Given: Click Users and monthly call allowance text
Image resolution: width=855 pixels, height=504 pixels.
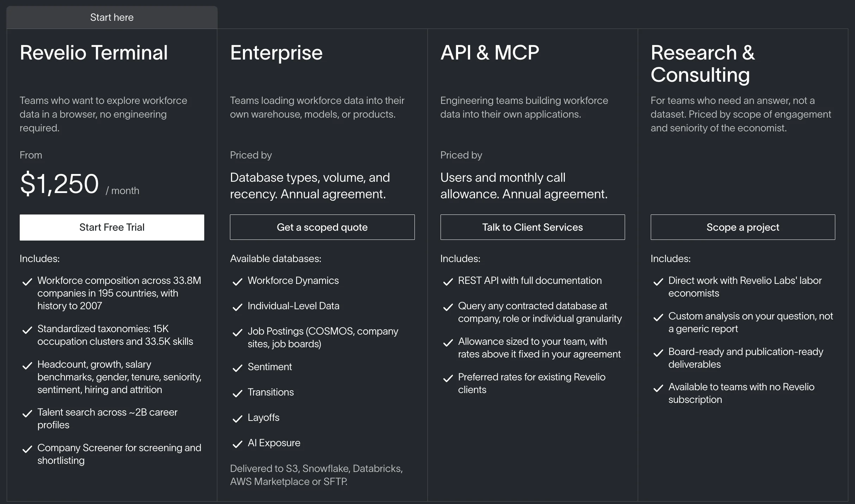Looking at the screenshot, I should pyautogui.click(x=524, y=186).
